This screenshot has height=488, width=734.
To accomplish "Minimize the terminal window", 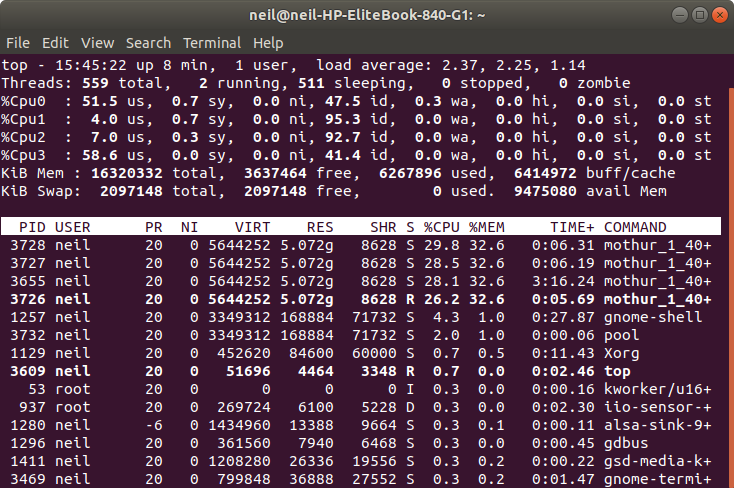I will (679, 15).
